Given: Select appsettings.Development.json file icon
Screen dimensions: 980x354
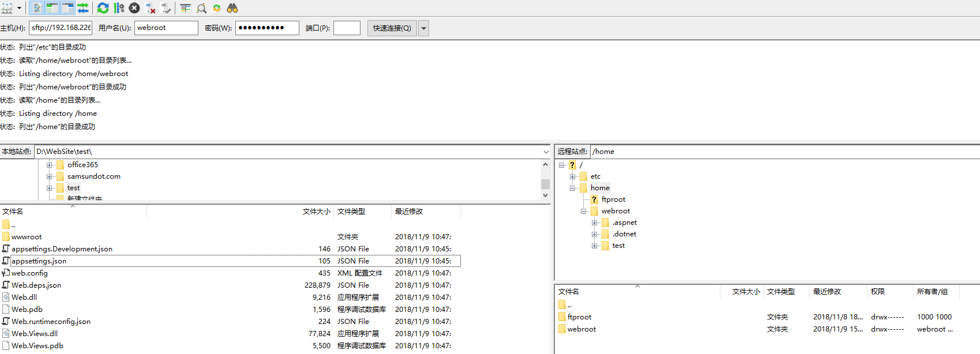Looking at the screenshot, I should coord(6,248).
